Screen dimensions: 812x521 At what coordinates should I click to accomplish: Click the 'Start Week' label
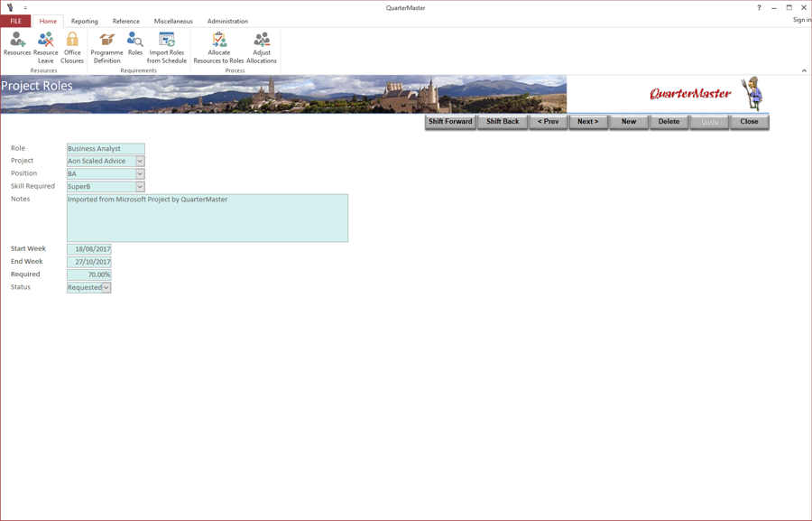pyautogui.click(x=28, y=249)
